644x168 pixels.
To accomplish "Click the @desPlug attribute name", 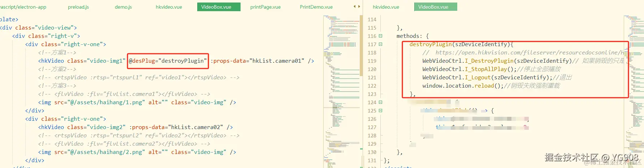I will [142, 61].
